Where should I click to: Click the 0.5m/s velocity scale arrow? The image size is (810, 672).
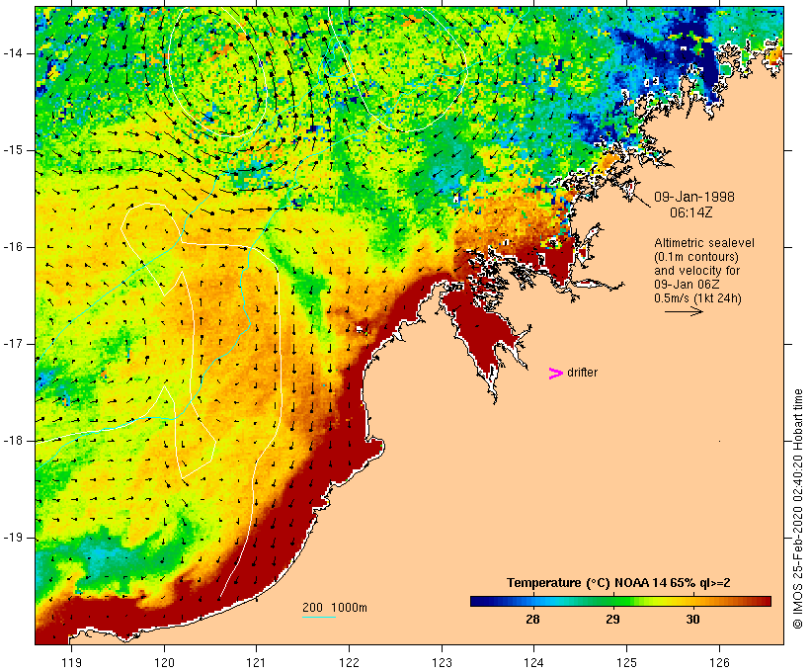(684, 311)
